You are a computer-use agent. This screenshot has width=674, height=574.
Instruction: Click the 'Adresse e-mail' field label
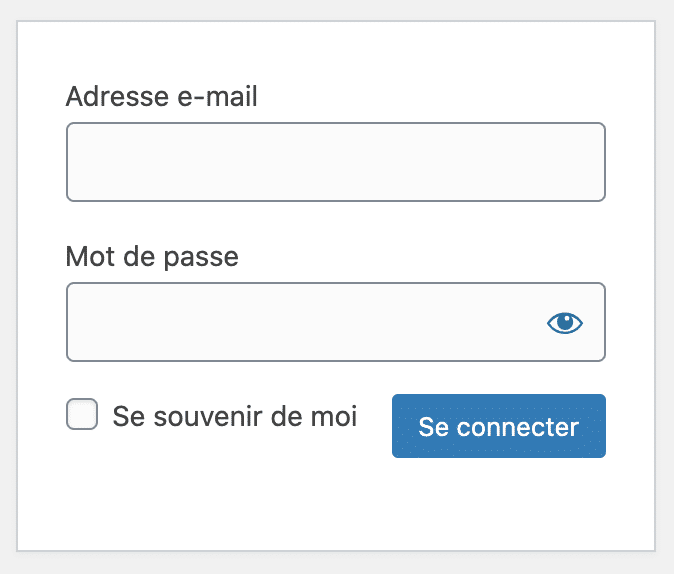point(162,96)
